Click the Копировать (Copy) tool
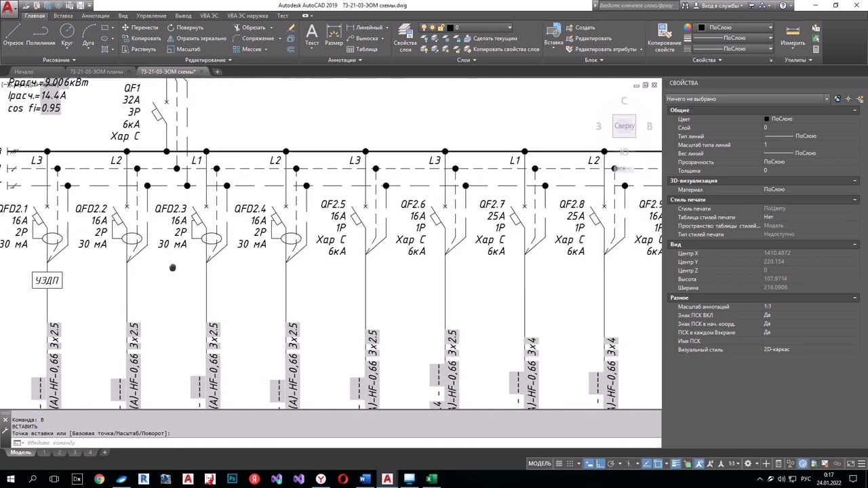The width and height of the screenshot is (868, 488). [141, 39]
